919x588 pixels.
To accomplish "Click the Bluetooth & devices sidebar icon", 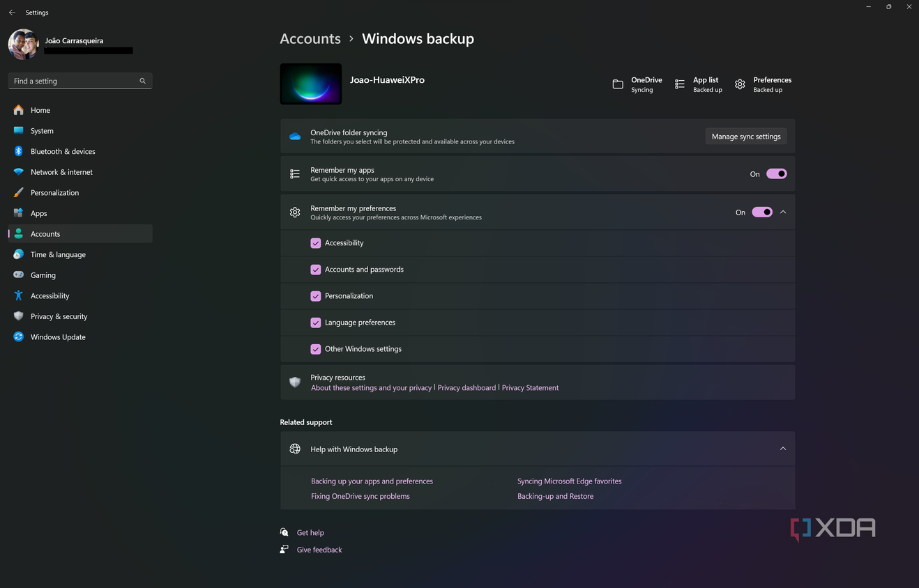I will click(x=19, y=151).
